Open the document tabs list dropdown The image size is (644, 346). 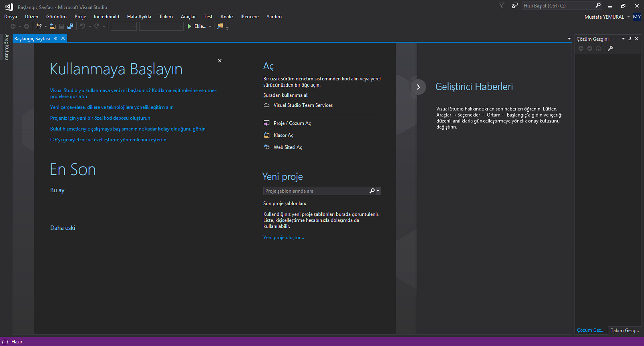tap(569, 39)
